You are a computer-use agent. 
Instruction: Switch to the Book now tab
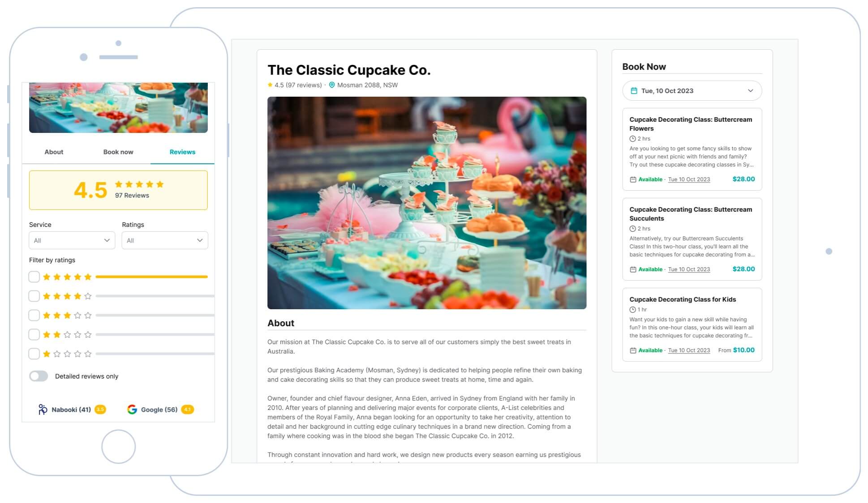click(117, 152)
